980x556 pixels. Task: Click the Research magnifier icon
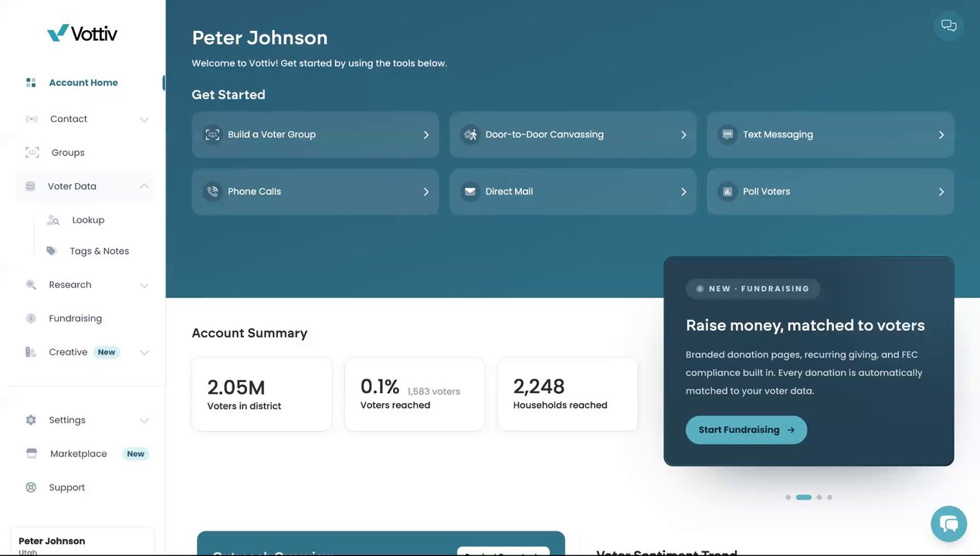pos(31,285)
